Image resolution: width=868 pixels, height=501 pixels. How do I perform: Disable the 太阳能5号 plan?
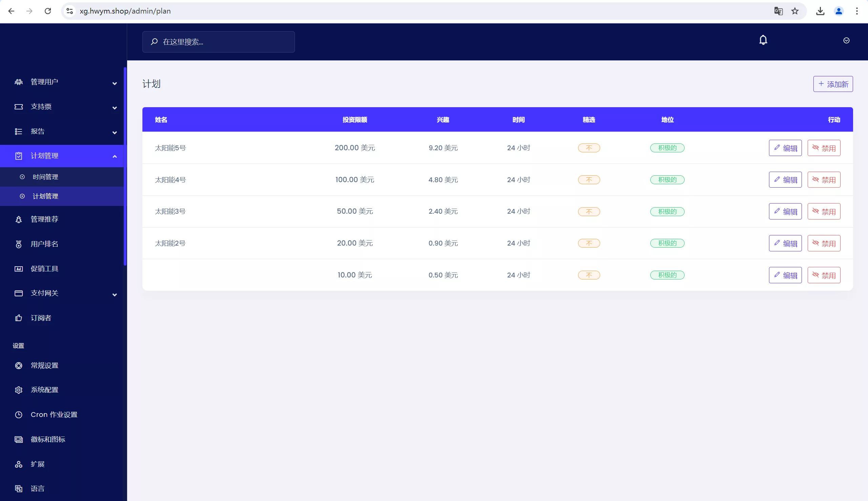824,148
